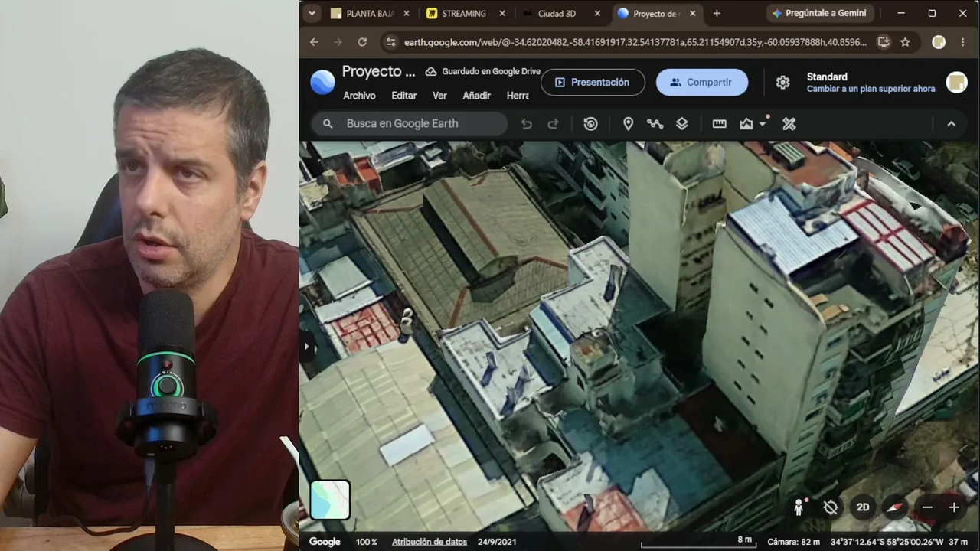980x551 pixels.
Task: Open the Añadir menu
Action: (476, 96)
